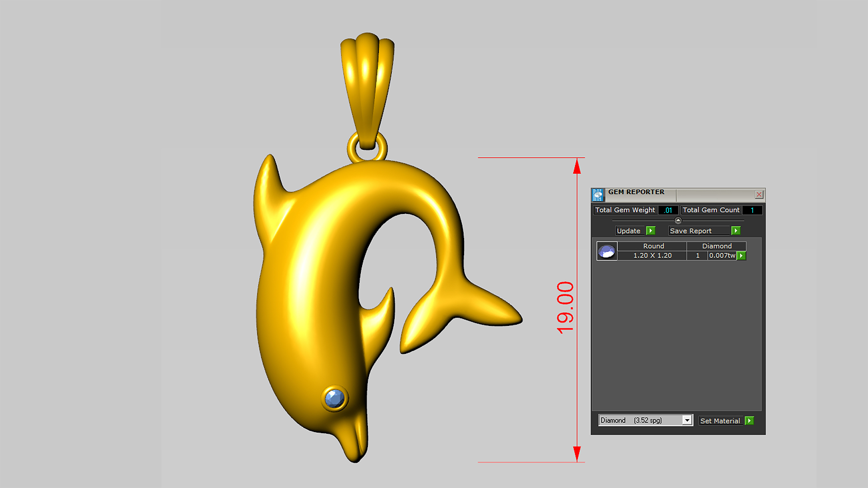Click the green arrow beside 0.007tw
The width and height of the screenshot is (868, 488).
(x=741, y=256)
